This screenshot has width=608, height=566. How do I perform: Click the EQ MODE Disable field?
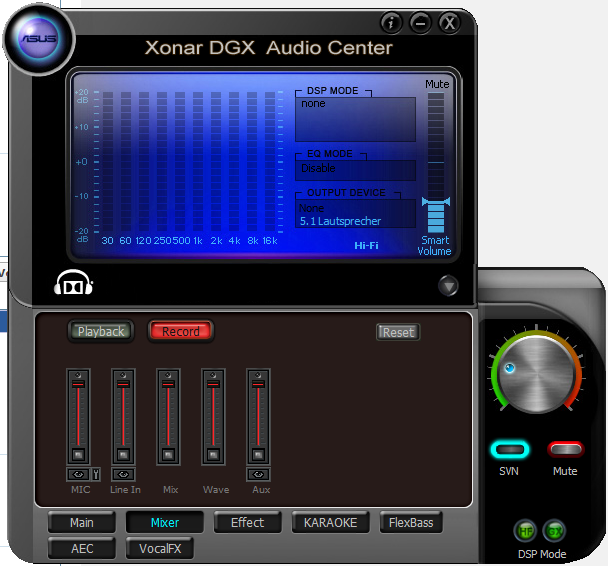pos(355,170)
